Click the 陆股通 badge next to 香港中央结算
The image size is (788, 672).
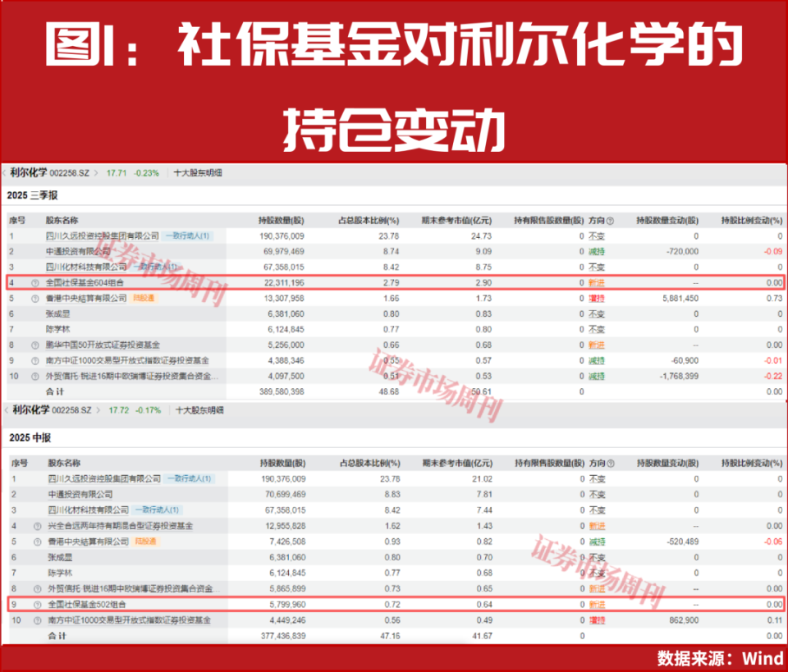145,299
